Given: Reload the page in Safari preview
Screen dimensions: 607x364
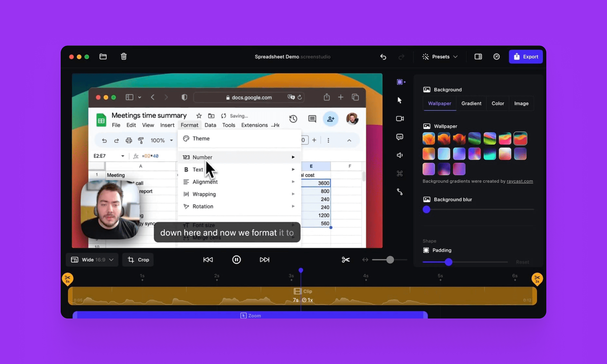Looking at the screenshot, I should [300, 97].
